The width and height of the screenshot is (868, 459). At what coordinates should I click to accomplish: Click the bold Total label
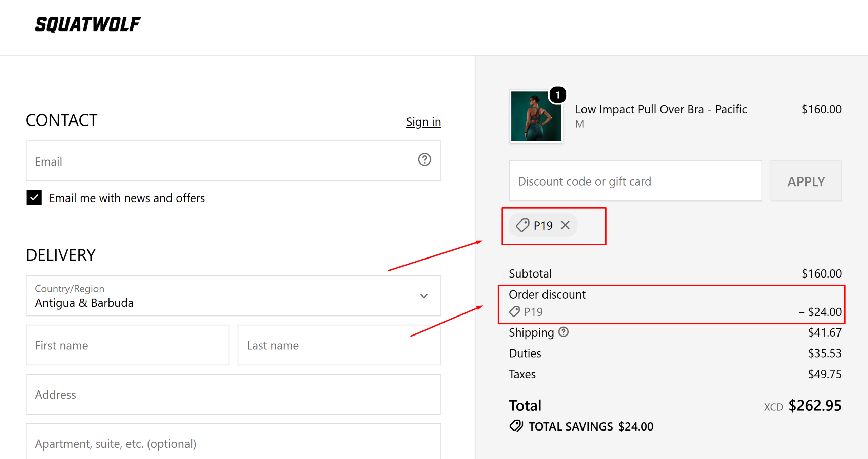click(525, 405)
